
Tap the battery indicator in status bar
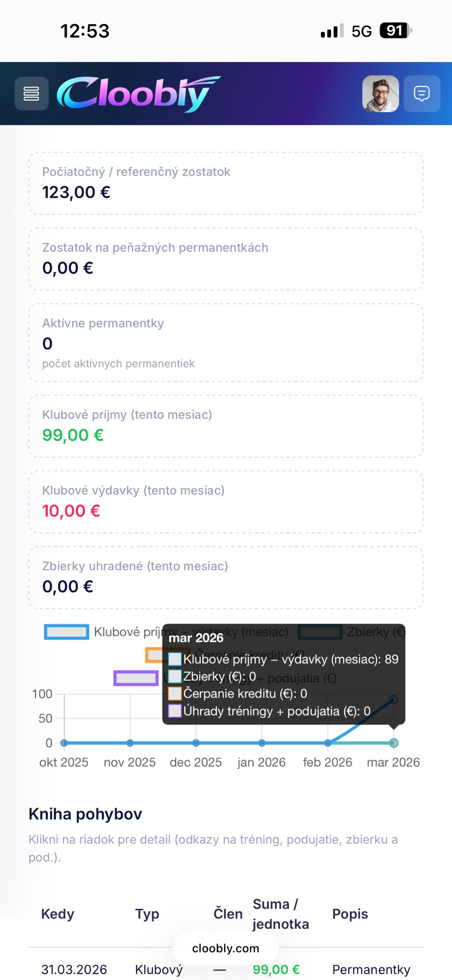396,30
